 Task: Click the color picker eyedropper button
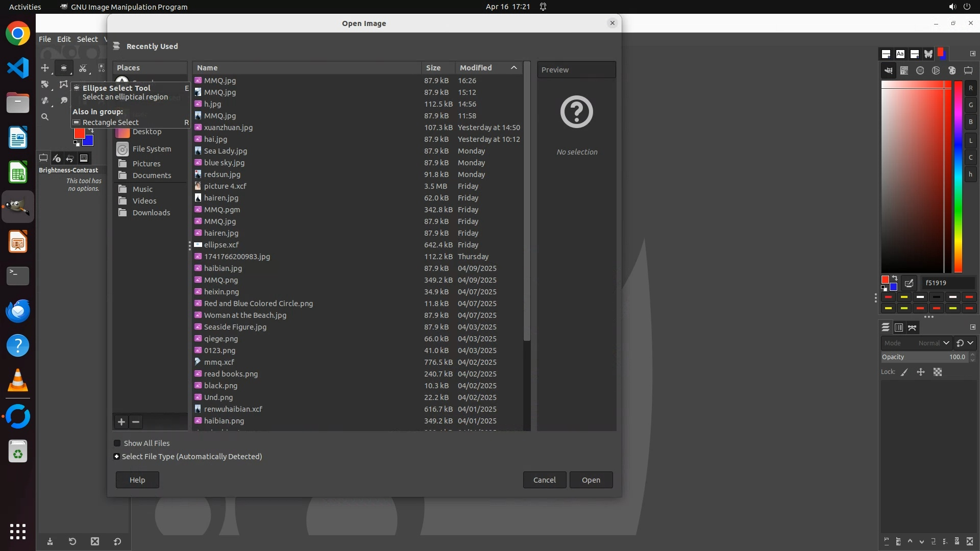[909, 283]
